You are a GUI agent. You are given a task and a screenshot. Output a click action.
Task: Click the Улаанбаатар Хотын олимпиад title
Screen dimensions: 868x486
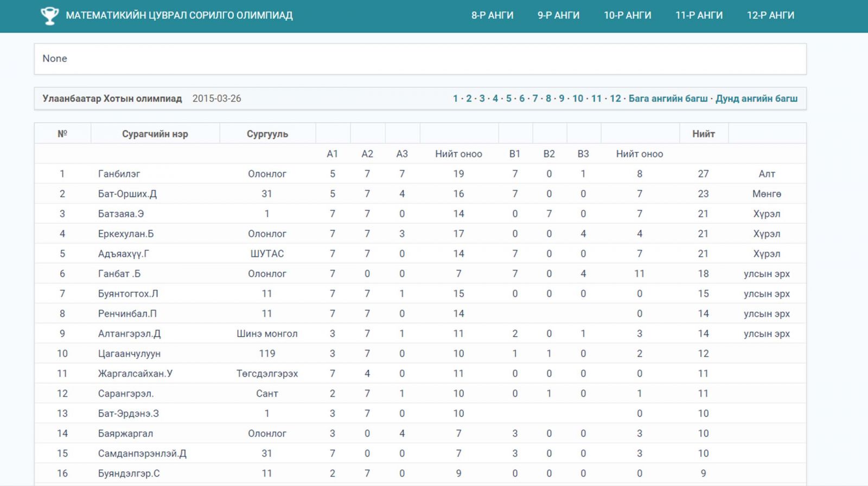112,99
